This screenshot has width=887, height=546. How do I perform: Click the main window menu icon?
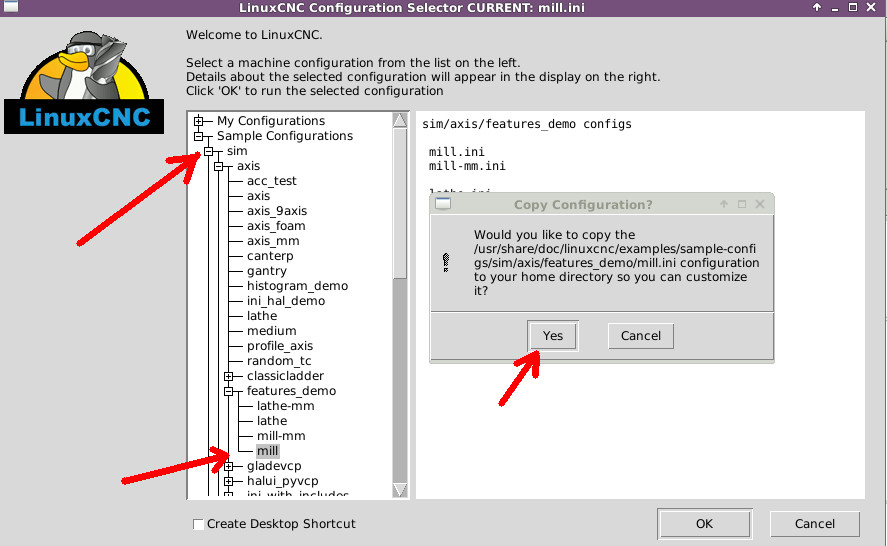pos(11,7)
